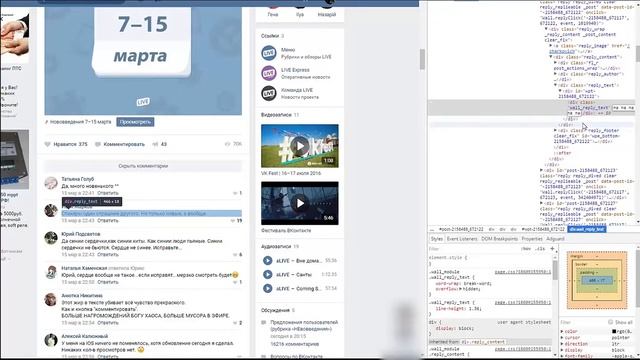Click the plus New Style Rule icon
Viewport: 640px width, 360px height.
pos(552,249)
